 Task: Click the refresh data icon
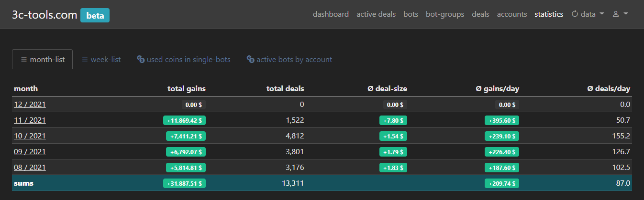(x=575, y=14)
